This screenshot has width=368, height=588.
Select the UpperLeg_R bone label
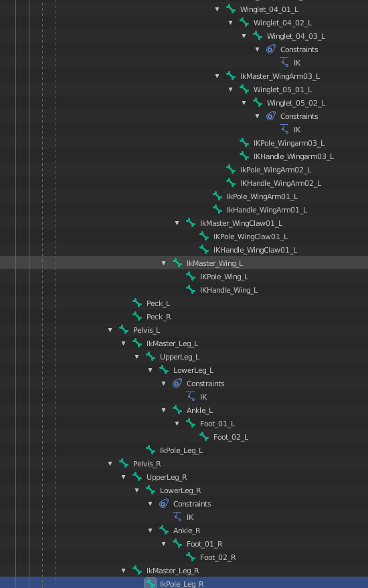click(167, 477)
